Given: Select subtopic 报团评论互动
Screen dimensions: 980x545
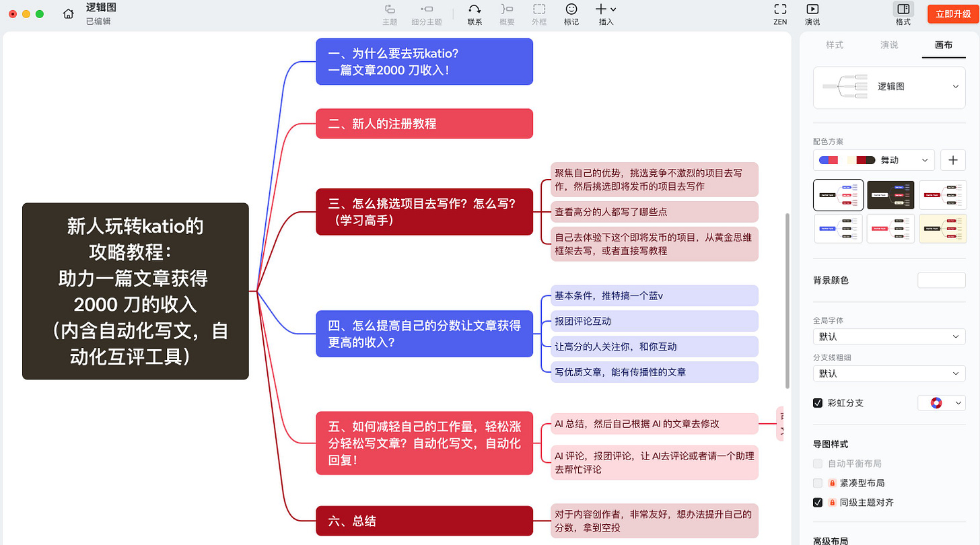Looking at the screenshot, I should pos(654,322).
